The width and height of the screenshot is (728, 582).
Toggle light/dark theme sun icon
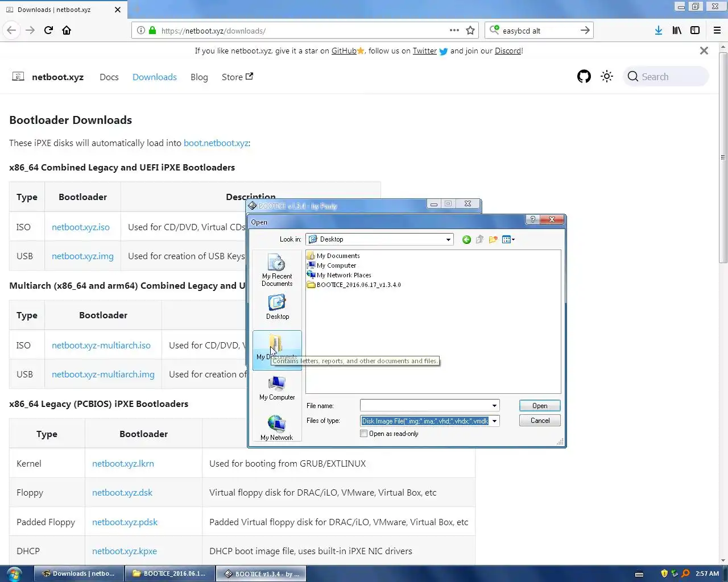click(607, 76)
